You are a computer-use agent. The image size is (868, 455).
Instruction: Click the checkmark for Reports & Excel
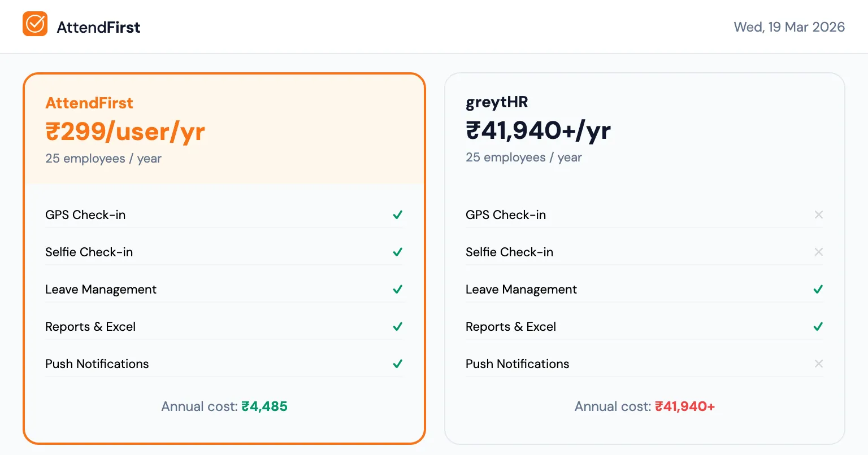click(x=397, y=326)
